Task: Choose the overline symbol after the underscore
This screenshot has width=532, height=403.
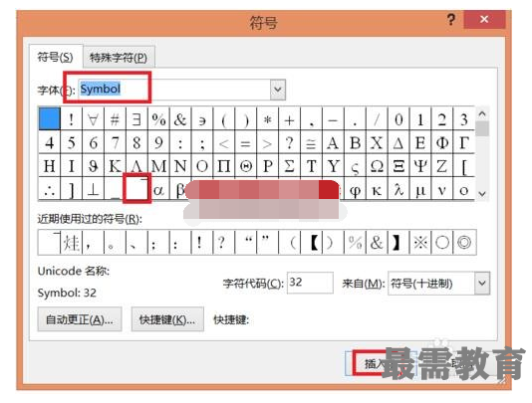Action: point(136,188)
